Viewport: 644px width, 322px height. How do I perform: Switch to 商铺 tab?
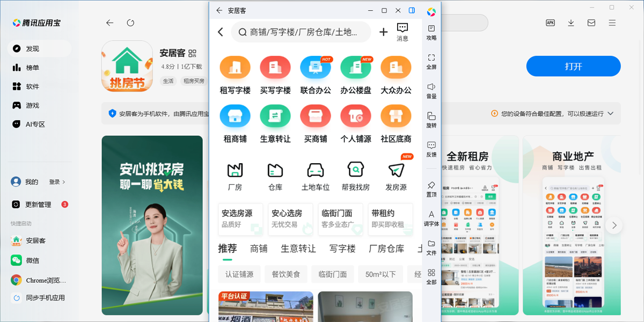(259, 249)
